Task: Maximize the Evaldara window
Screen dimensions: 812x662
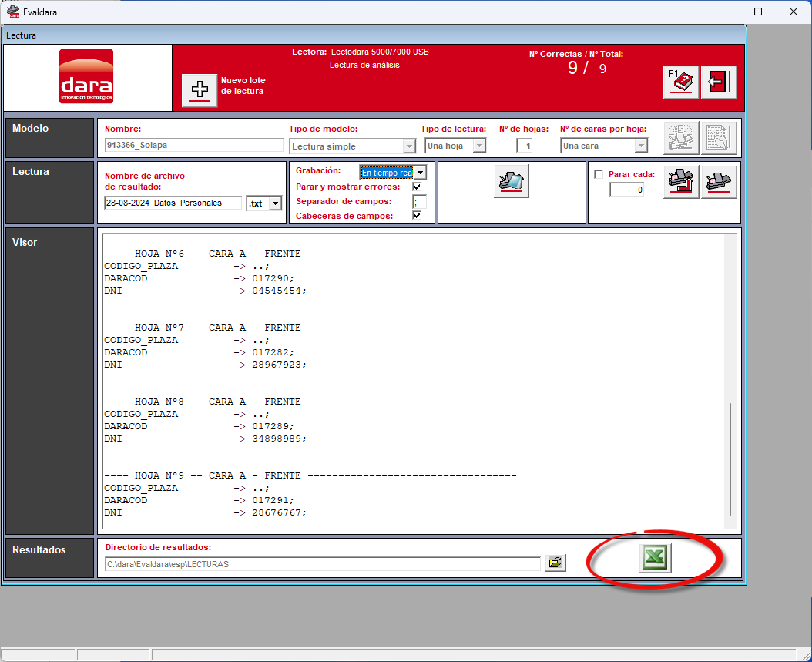Action: tap(758, 12)
